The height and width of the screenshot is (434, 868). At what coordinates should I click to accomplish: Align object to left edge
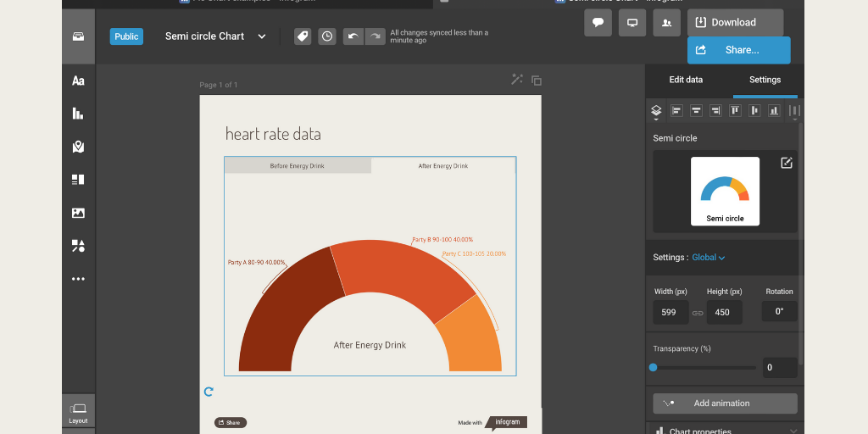pyautogui.click(x=676, y=111)
